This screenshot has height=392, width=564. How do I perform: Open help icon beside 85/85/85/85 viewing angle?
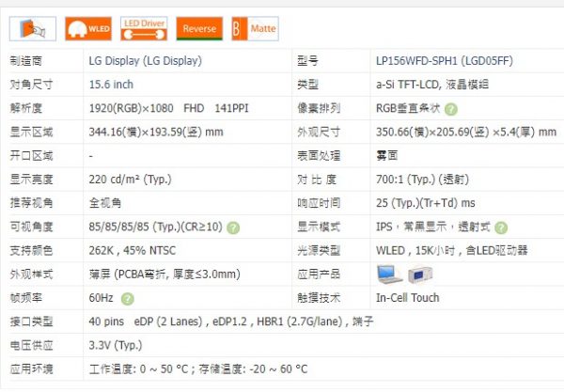233,227
